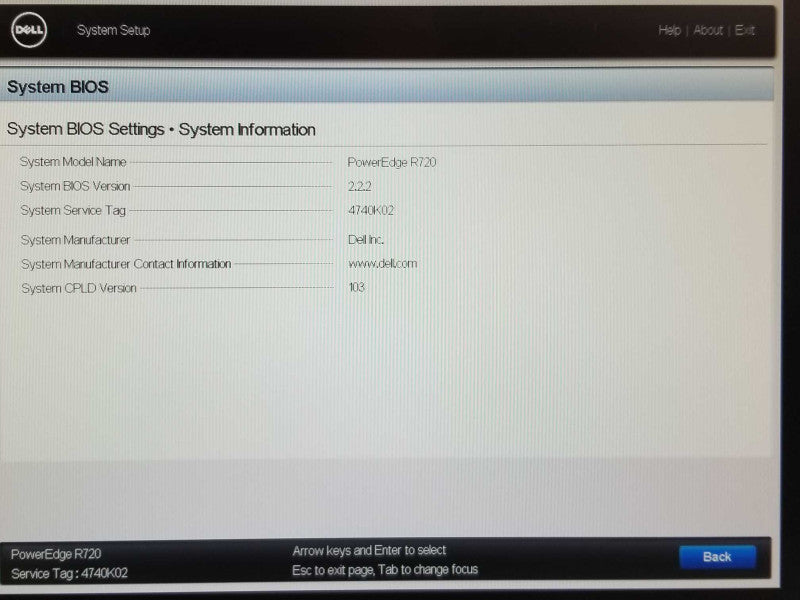Click the System Service Tag label
Screen dimensions: 800x600
pos(73,210)
